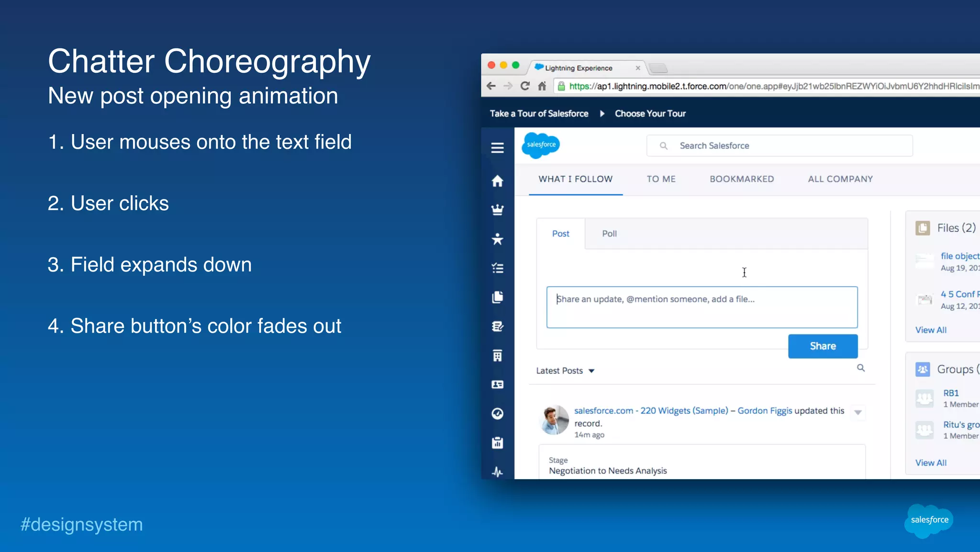Click the 14m ago timestamp
The width and height of the screenshot is (980, 552).
tap(589, 435)
